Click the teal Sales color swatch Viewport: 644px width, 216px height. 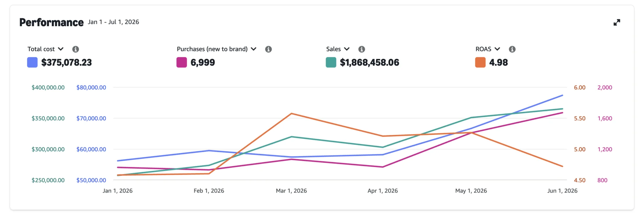(x=331, y=62)
